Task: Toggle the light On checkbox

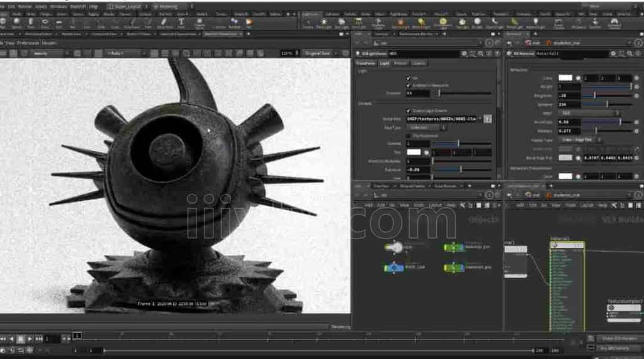Action: (x=408, y=78)
